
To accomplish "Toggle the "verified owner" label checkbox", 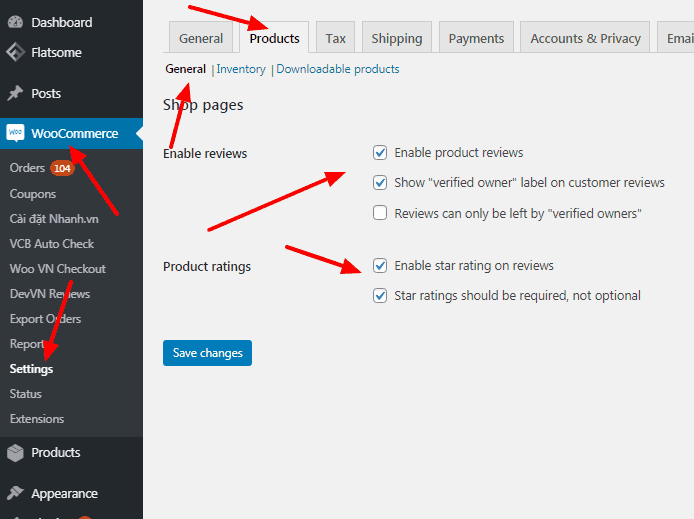I will point(380,183).
